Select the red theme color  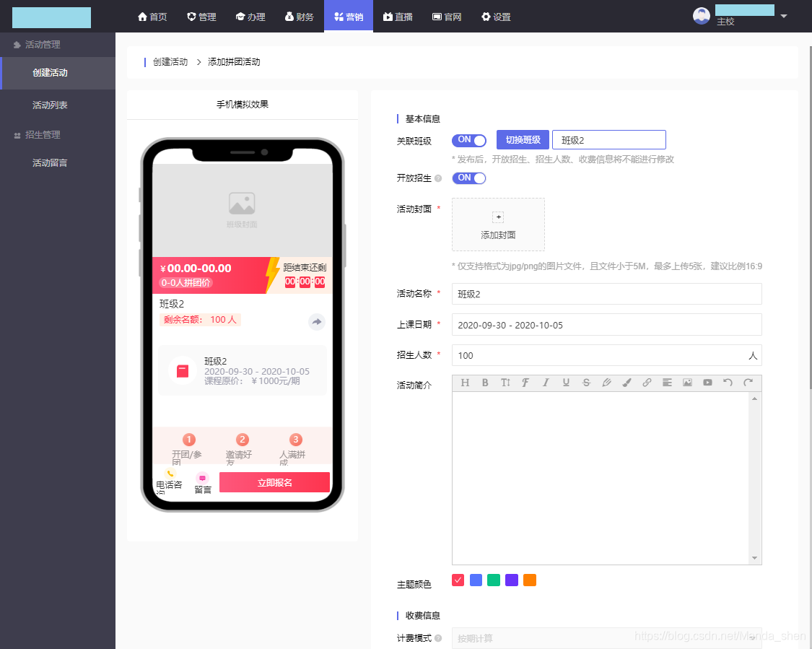click(x=458, y=580)
